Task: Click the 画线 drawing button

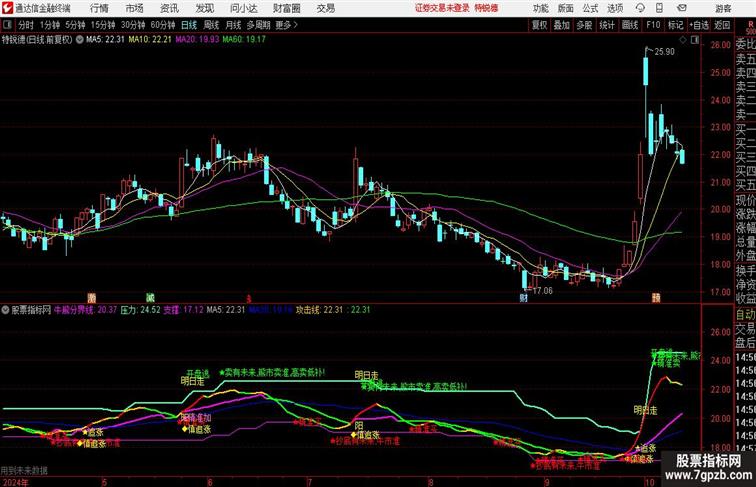Action: click(x=630, y=25)
